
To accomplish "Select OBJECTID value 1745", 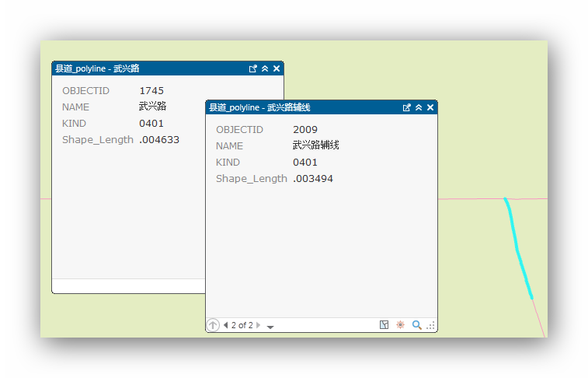I will click(x=151, y=91).
